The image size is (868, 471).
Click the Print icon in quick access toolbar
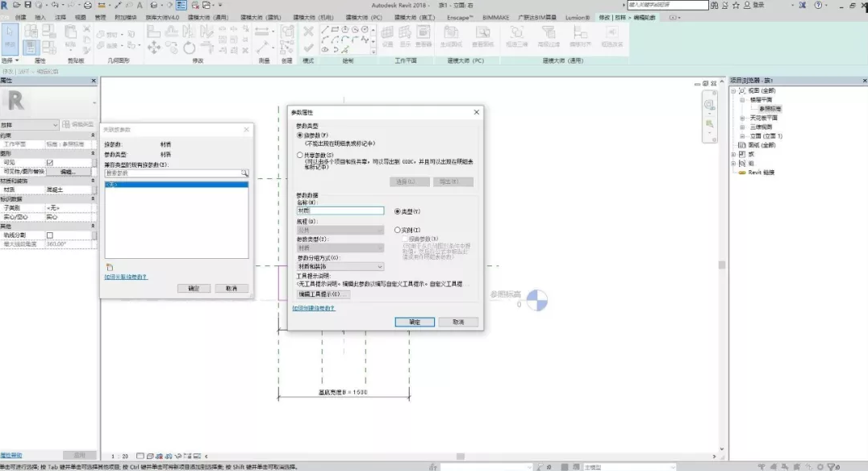[88, 6]
